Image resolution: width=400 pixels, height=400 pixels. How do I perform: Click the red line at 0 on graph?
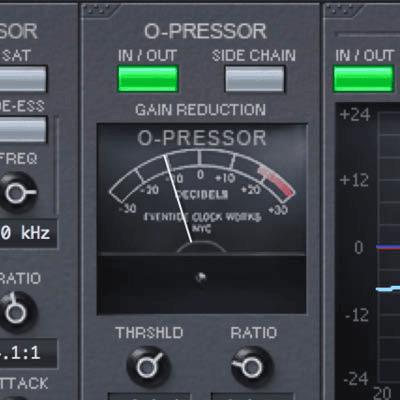coord(388,248)
